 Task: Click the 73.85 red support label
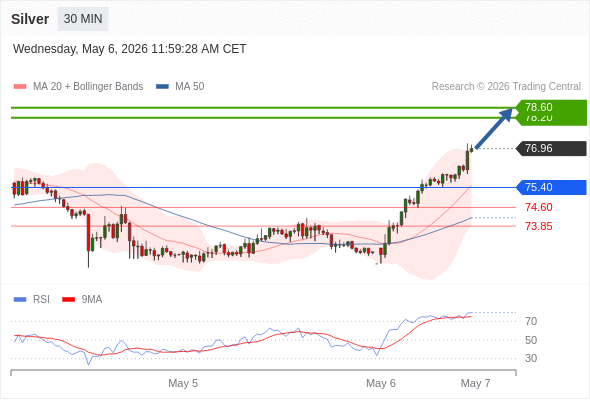pos(539,226)
